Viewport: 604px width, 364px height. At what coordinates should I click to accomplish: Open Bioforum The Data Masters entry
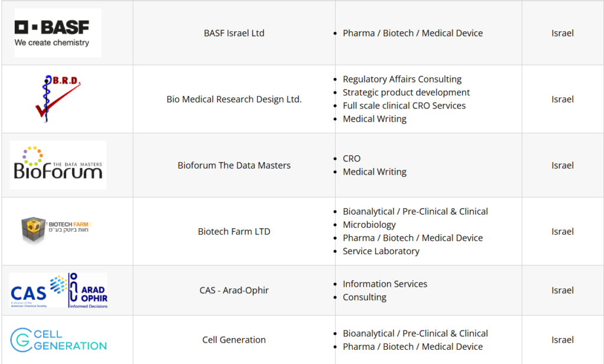(234, 165)
